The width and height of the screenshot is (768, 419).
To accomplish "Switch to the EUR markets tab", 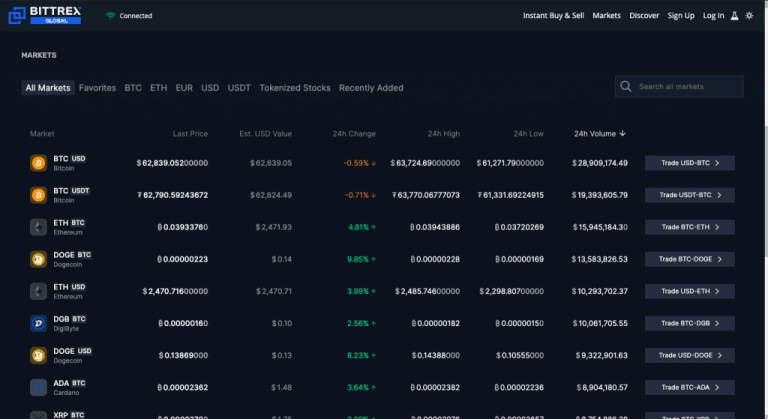I will pos(184,88).
